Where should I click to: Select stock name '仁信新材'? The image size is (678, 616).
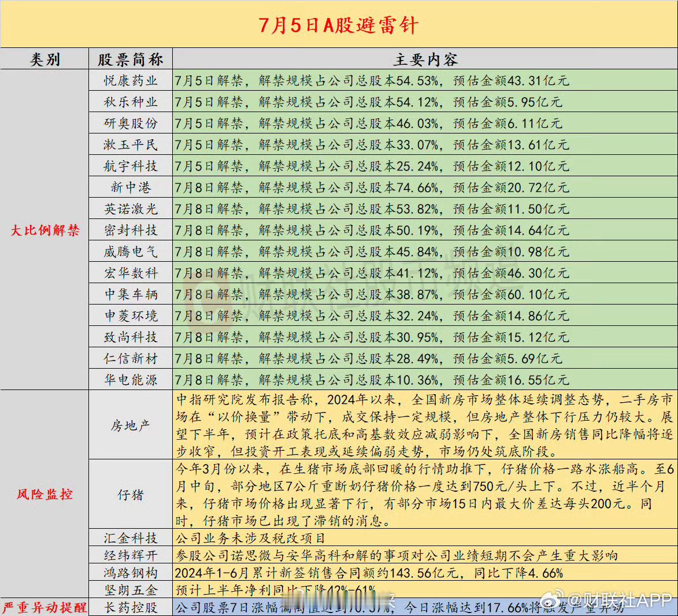[131, 359]
